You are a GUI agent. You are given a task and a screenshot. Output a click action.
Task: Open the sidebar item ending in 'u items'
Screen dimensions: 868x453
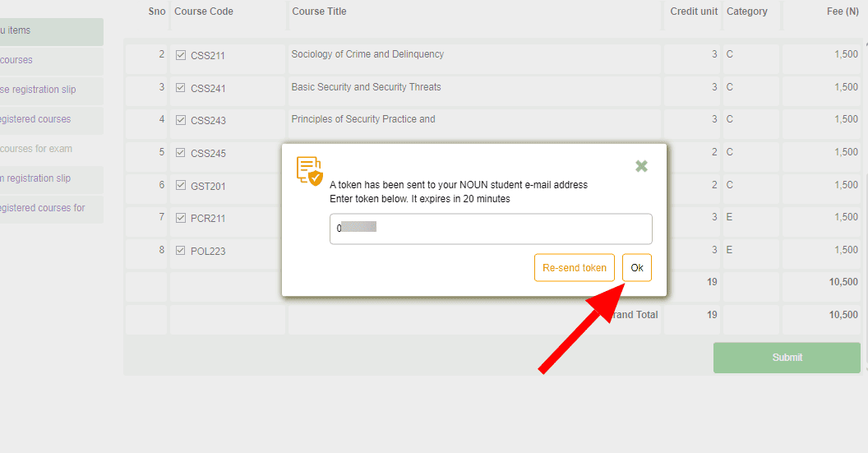coord(52,31)
